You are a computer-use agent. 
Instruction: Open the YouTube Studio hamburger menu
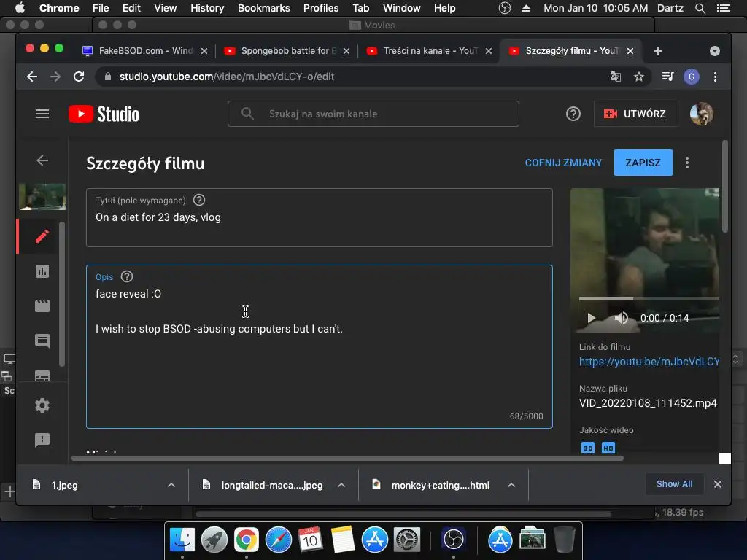pos(42,114)
